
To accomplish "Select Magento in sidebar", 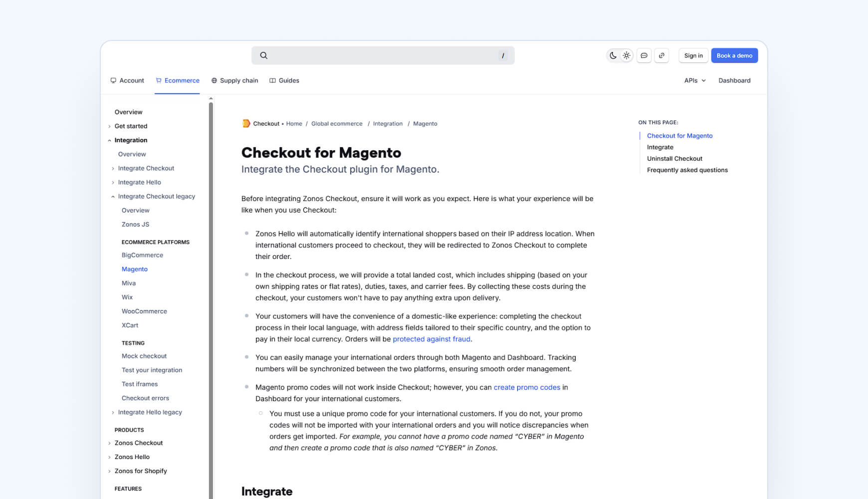I will (x=135, y=269).
